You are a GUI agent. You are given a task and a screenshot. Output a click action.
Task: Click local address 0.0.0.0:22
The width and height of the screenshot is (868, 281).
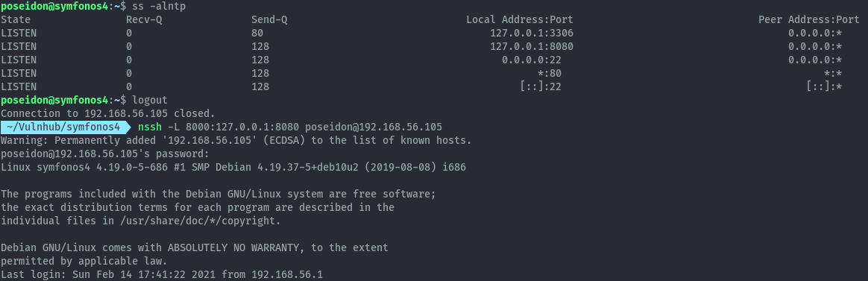pos(532,60)
